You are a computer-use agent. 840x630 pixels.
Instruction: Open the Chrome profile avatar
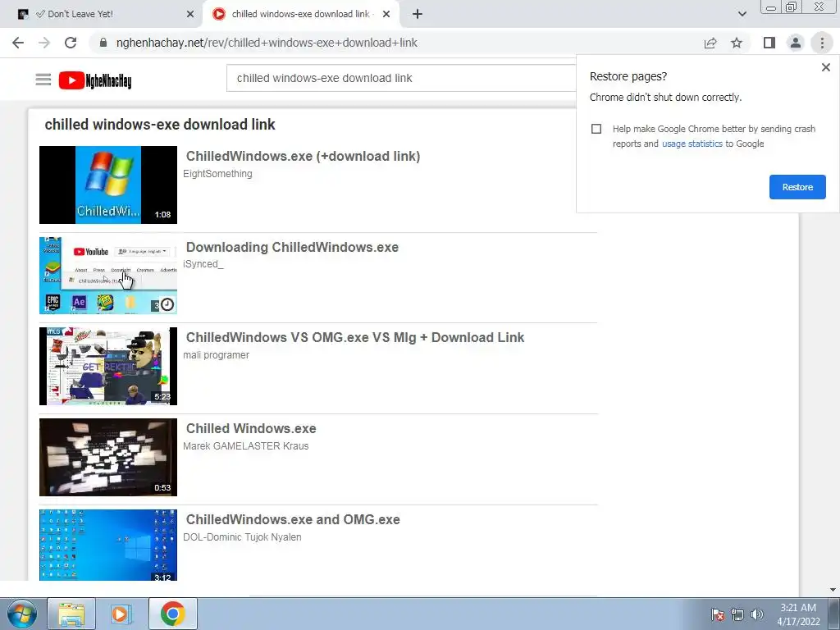[x=796, y=43]
